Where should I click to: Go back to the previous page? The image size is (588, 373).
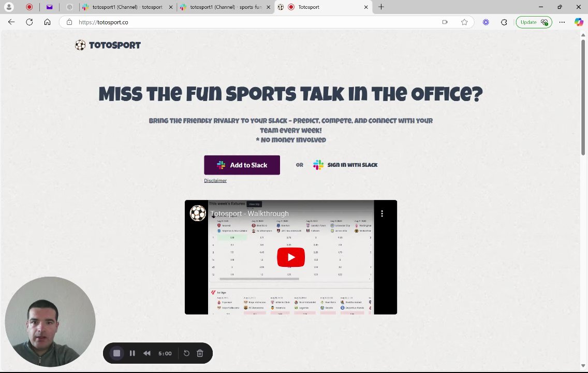[x=11, y=22]
